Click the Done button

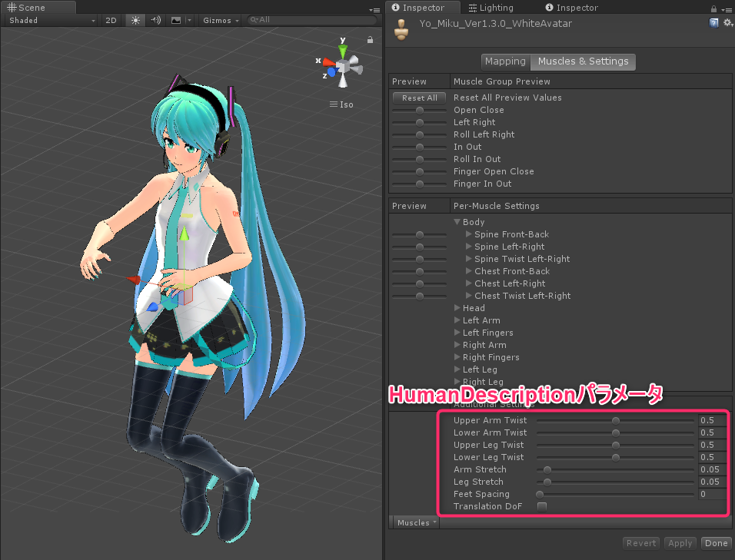pyautogui.click(x=716, y=542)
